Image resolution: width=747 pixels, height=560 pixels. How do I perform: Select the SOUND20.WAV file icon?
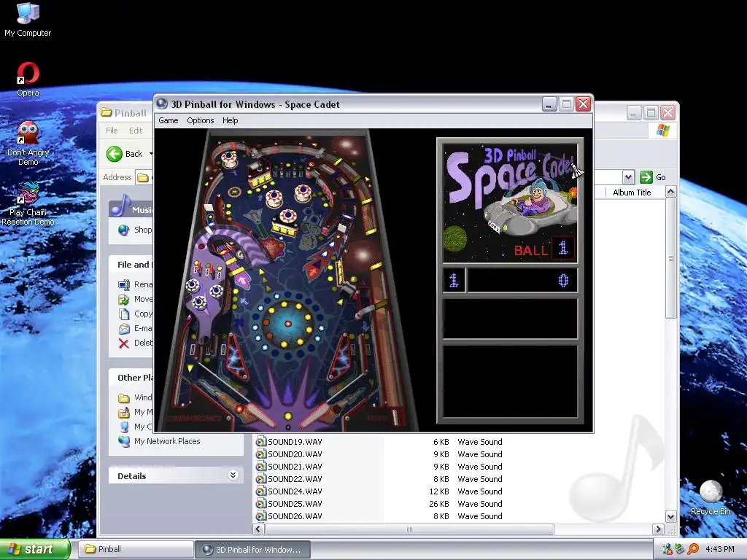pos(260,454)
